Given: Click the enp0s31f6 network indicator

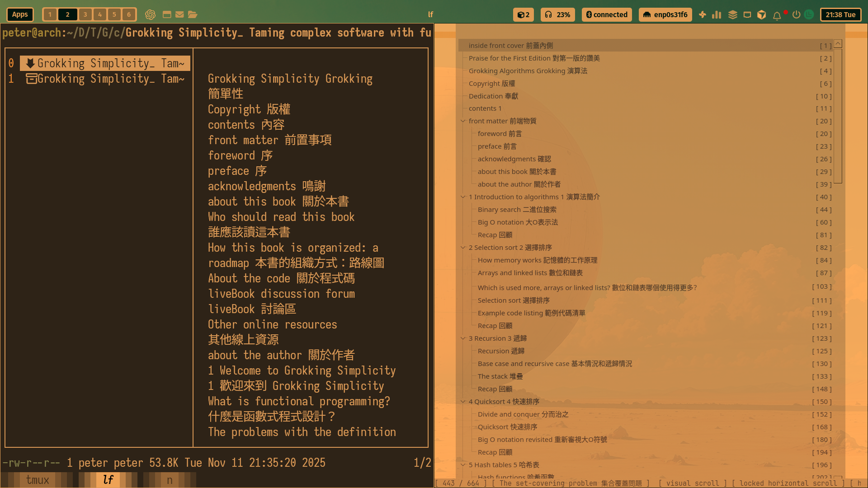Looking at the screenshot, I should [665, 14].
